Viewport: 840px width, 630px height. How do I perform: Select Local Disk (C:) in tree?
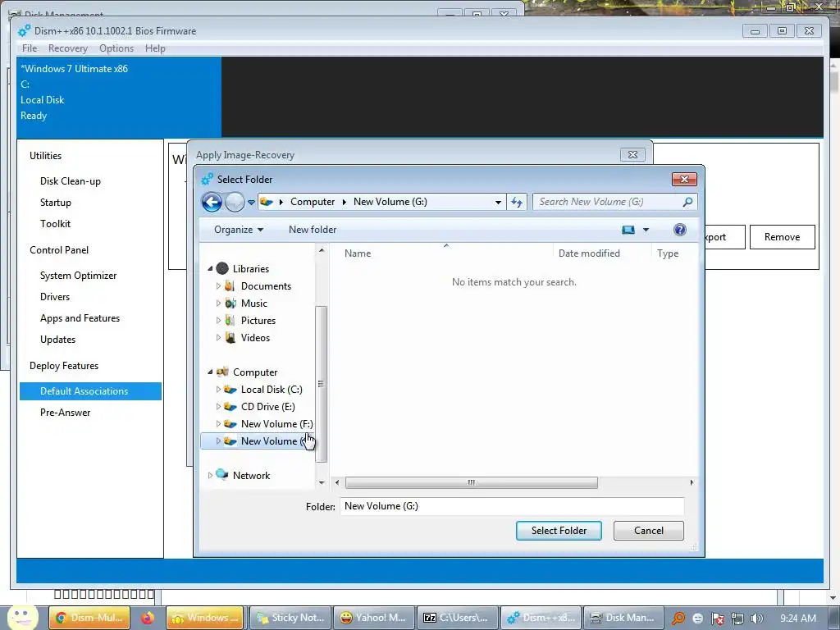click(x=272, y=390)
